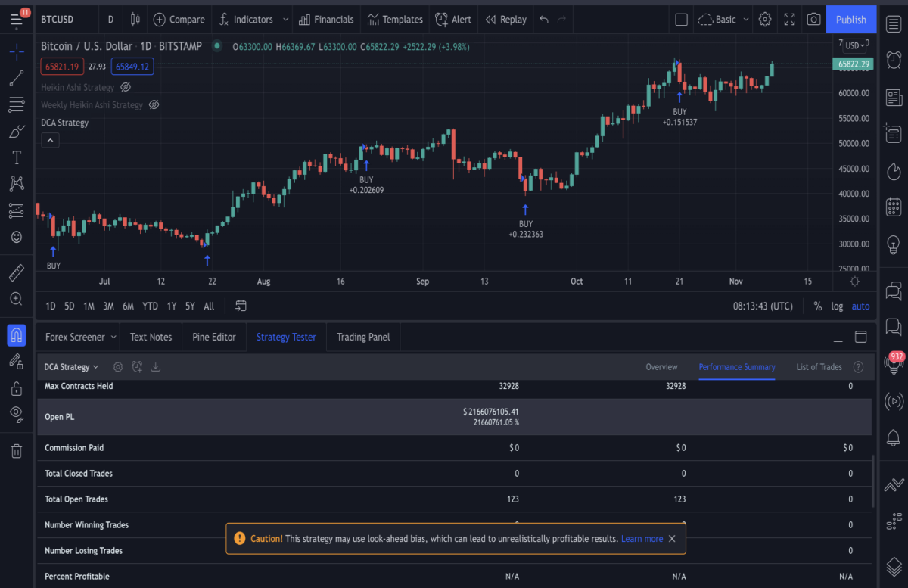
Task: Hide all drawings with eye icon
Action: [16, 414]
